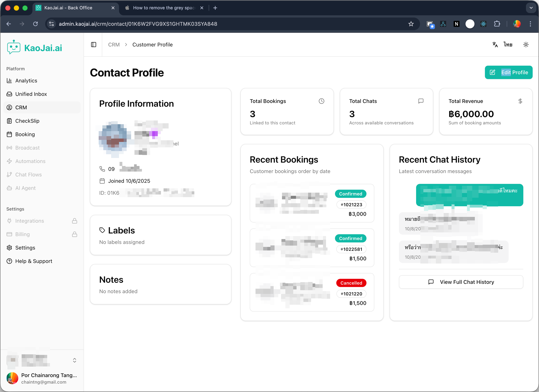Click the Edit Profile button
The image size is (539, 392).
coord(508,73)
